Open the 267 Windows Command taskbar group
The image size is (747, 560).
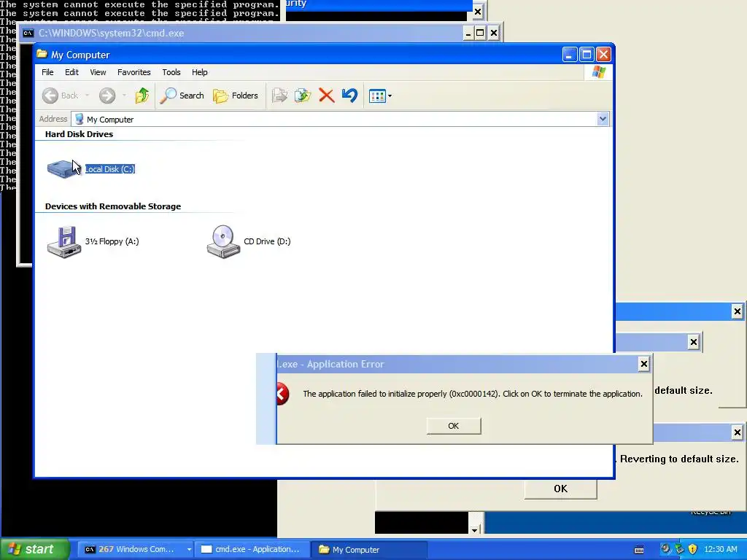(135, 550)
